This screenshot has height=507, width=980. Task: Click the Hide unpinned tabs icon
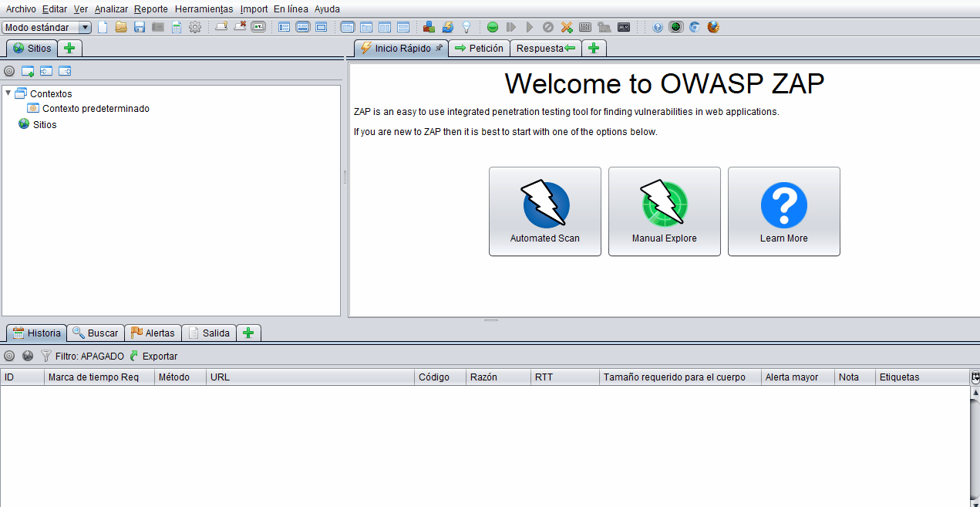[240, 26]
